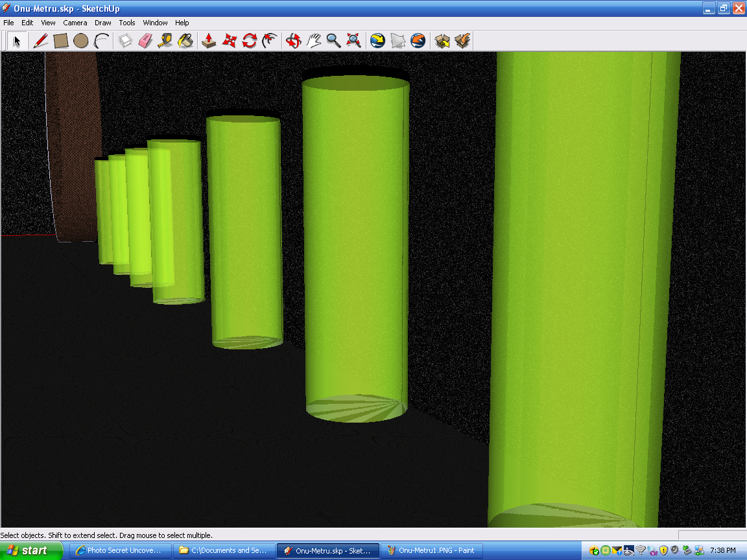This screenshot has height=560, width=747.
Task: Choose the Push/Pull tool
Action: (209, 41)
